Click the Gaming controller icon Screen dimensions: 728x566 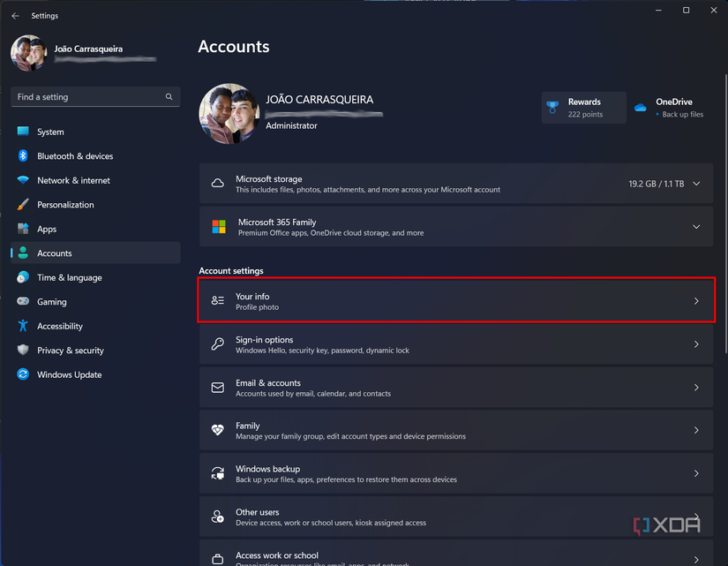(x=23, y=301)
